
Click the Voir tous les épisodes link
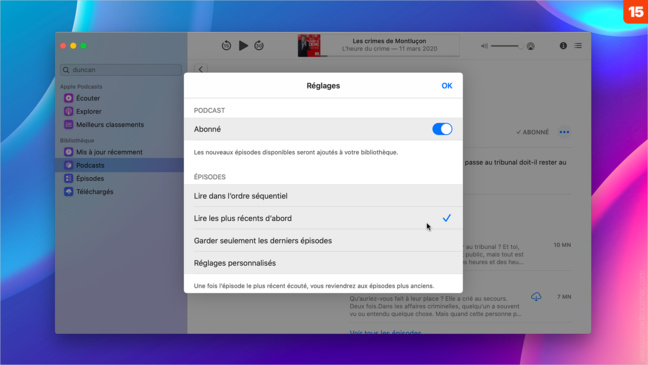point(385,332)
